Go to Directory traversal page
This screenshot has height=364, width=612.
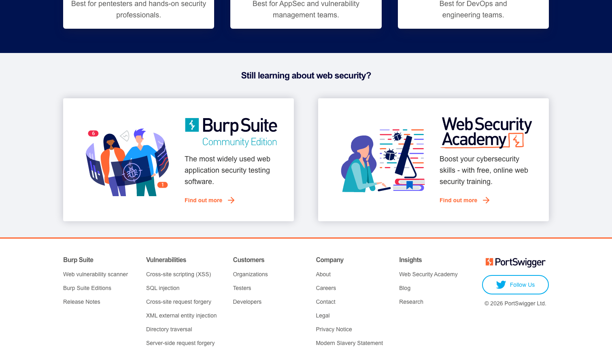169,329
